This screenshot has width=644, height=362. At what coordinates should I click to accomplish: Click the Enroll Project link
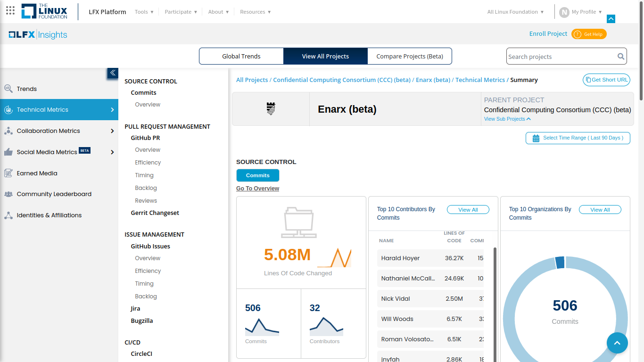pos(548,33)
